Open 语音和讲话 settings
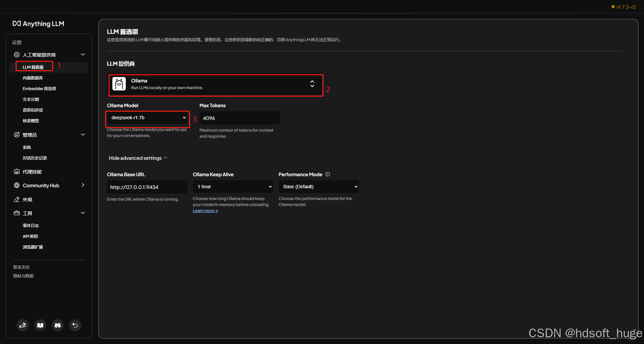Screen dimensions: 644x344 (x=33, y=110)
